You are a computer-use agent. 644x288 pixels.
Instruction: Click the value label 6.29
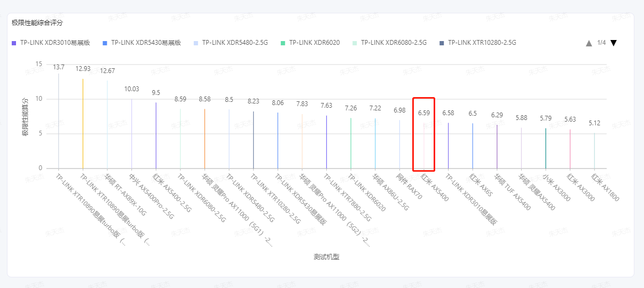497,115
